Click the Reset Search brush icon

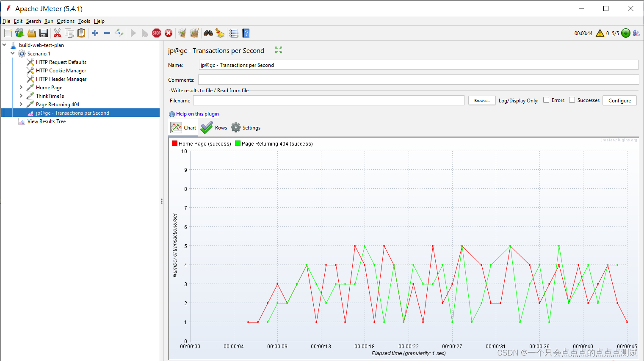(x=220, y=33)
